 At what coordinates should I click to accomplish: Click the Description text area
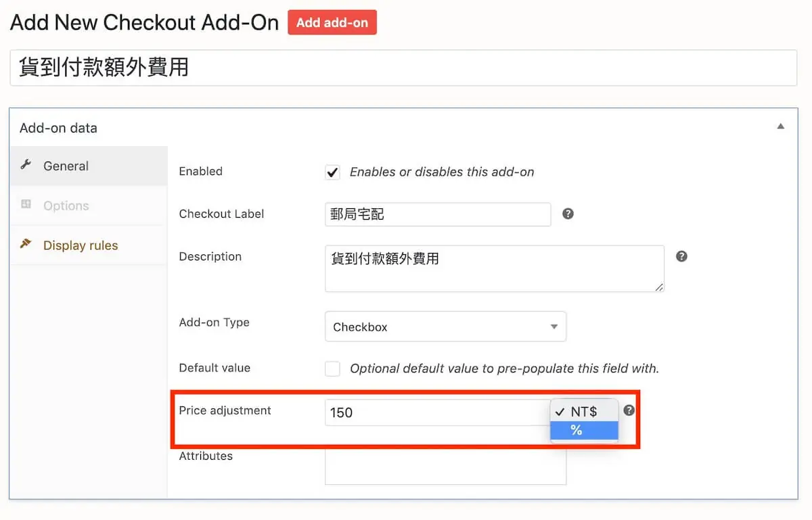(x=495, y=268)
